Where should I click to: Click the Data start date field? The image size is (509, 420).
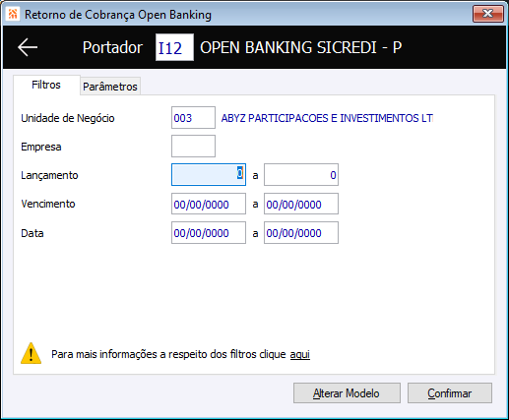point(209,233)
